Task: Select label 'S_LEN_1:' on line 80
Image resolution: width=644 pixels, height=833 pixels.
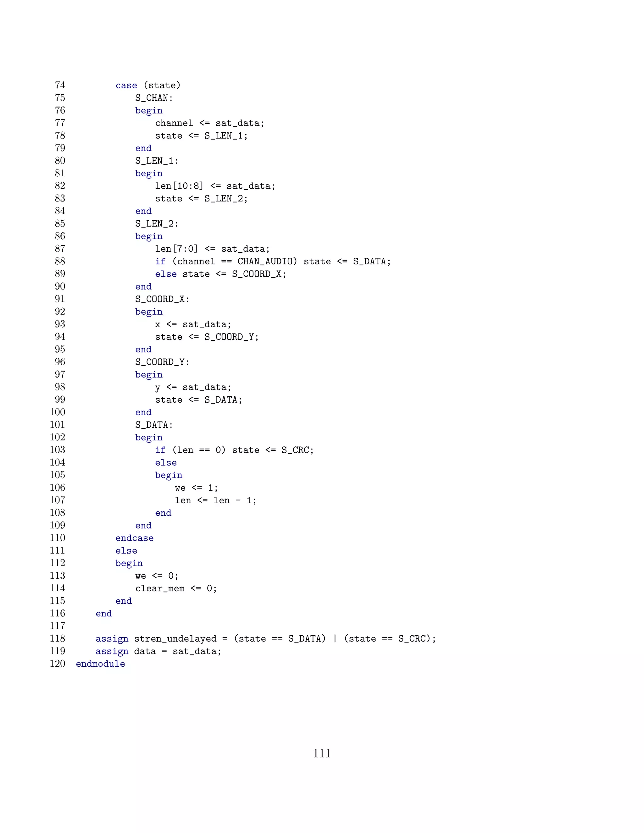Action: [x=157, y=161]
